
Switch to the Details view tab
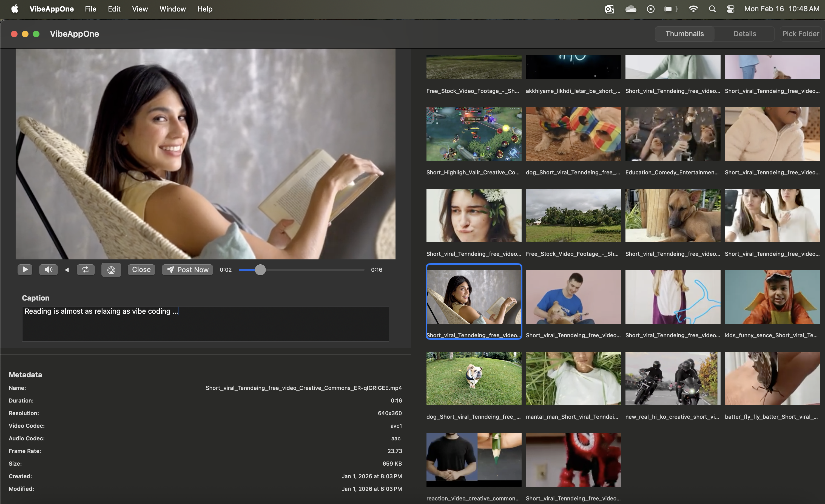pyautogui.click(x=744, y=34)
